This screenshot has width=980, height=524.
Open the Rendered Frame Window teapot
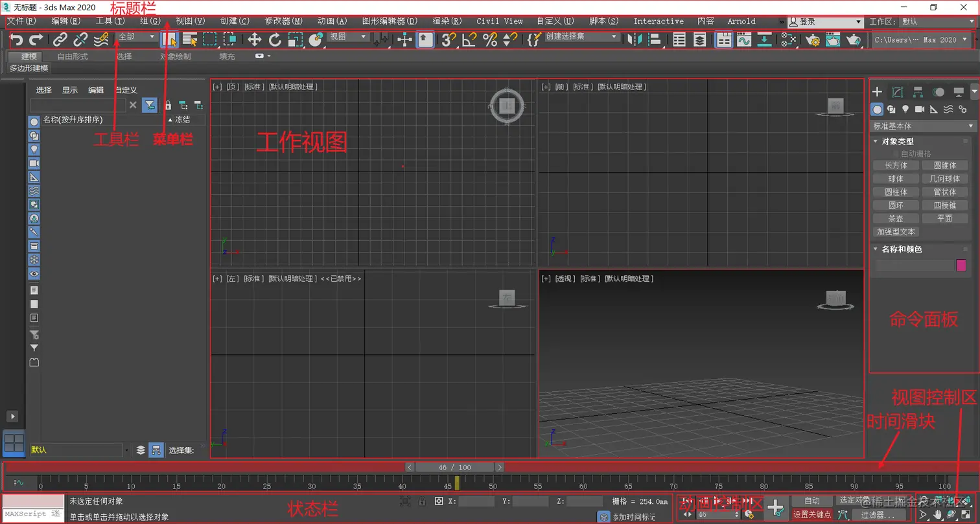[x=833, y=40]
